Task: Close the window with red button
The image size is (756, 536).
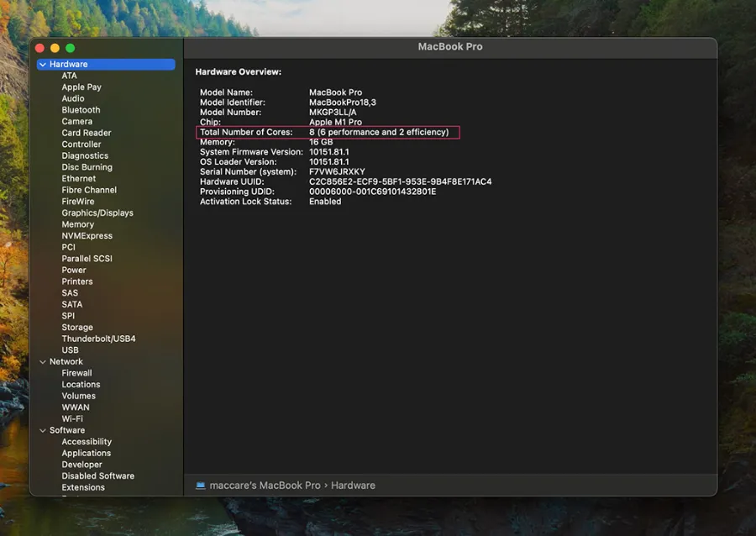Action: [40, 48]
